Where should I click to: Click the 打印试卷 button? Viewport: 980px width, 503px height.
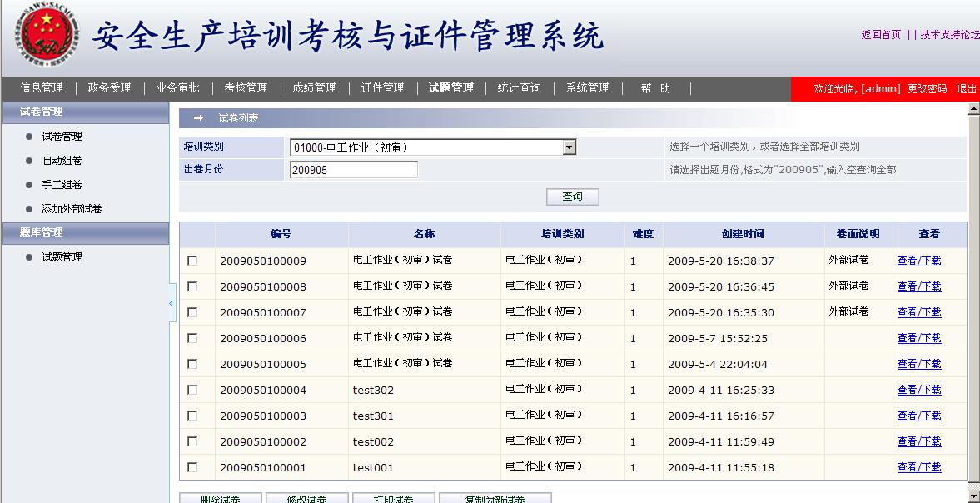pyautogui.click(x=394, y=498)
